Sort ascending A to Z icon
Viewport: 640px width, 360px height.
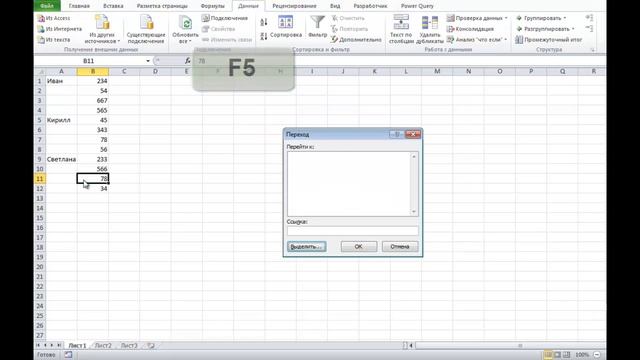(264, 22)
